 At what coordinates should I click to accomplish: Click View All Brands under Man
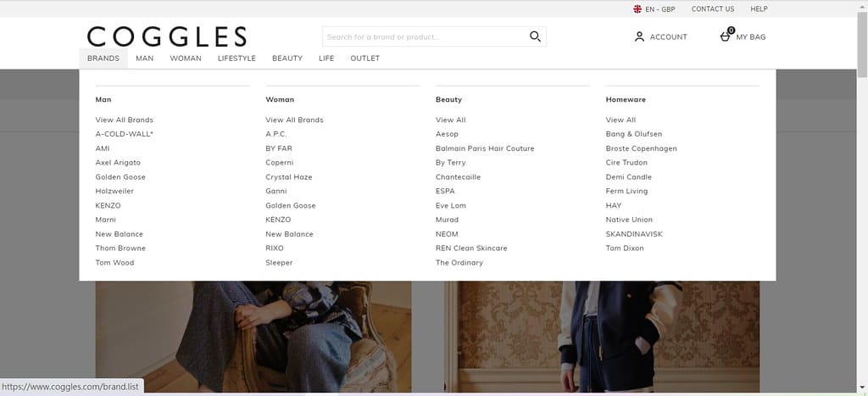(125, 120)
